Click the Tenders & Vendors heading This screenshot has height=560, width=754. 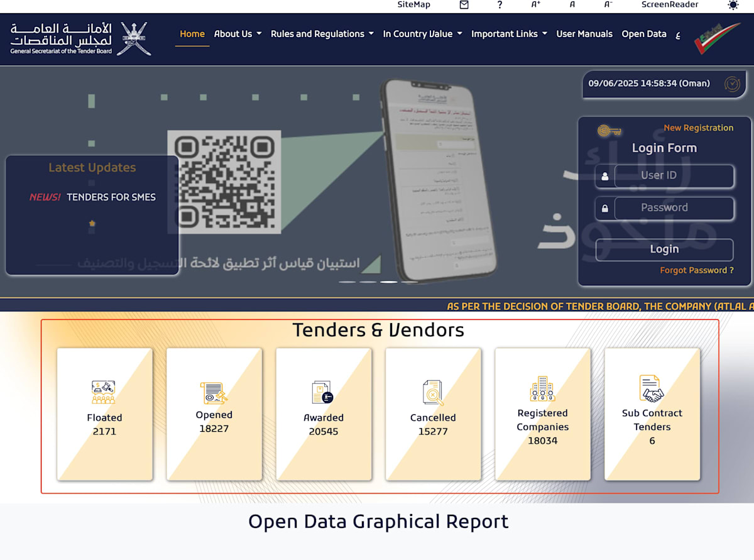[x=378, y=330]
